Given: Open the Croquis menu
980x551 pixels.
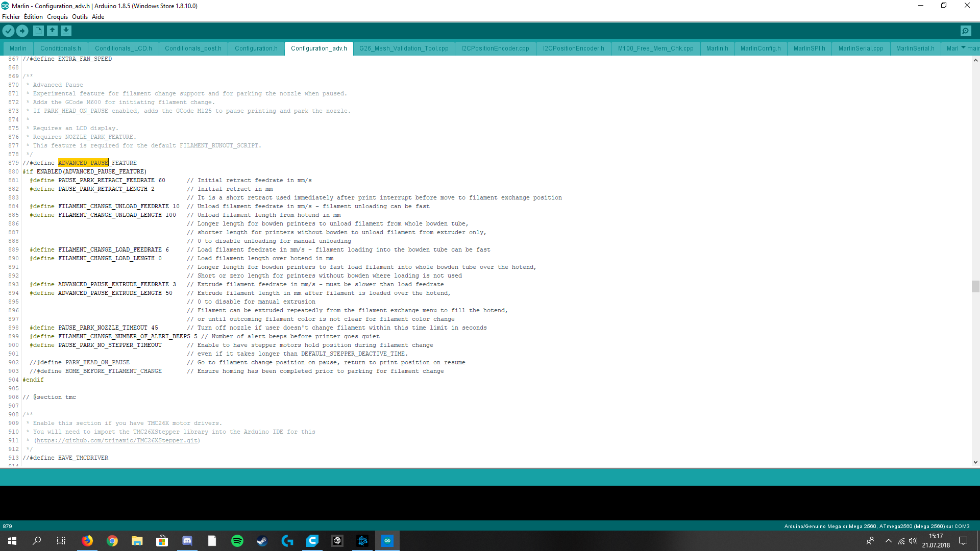Looking at the screenshot, I should point(57,17).
